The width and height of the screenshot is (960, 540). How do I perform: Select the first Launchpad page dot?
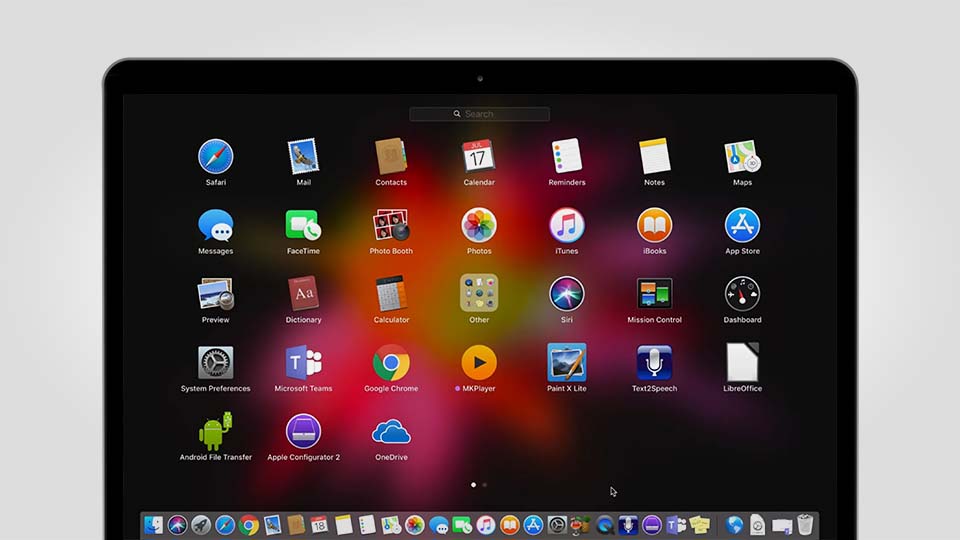pos(473,485)
